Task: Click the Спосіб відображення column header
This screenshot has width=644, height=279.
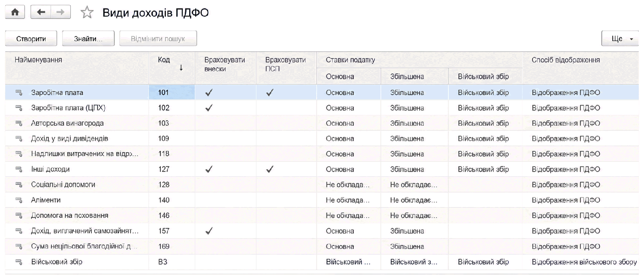Action: pyautogui.click(x=580, y=68)
